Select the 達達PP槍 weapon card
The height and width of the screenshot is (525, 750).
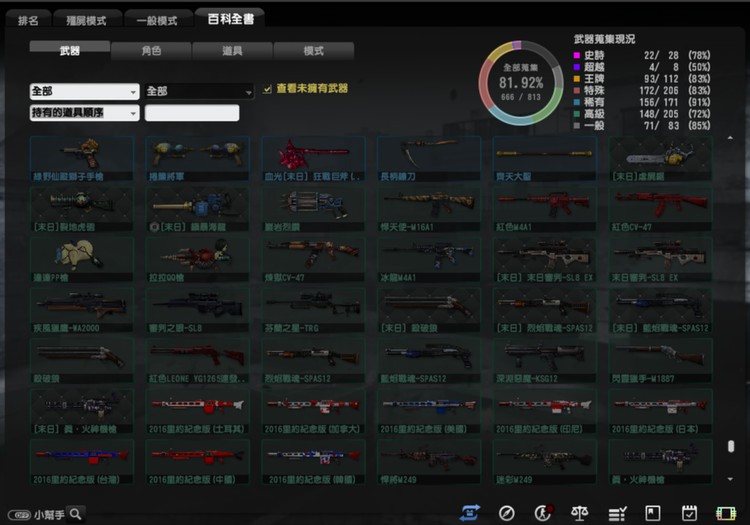(x=82, y=260)
